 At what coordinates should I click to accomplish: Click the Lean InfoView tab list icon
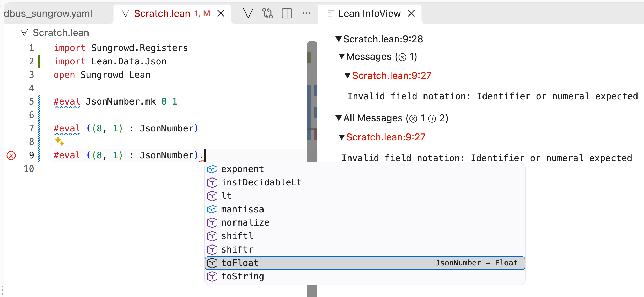pos(330,13)
